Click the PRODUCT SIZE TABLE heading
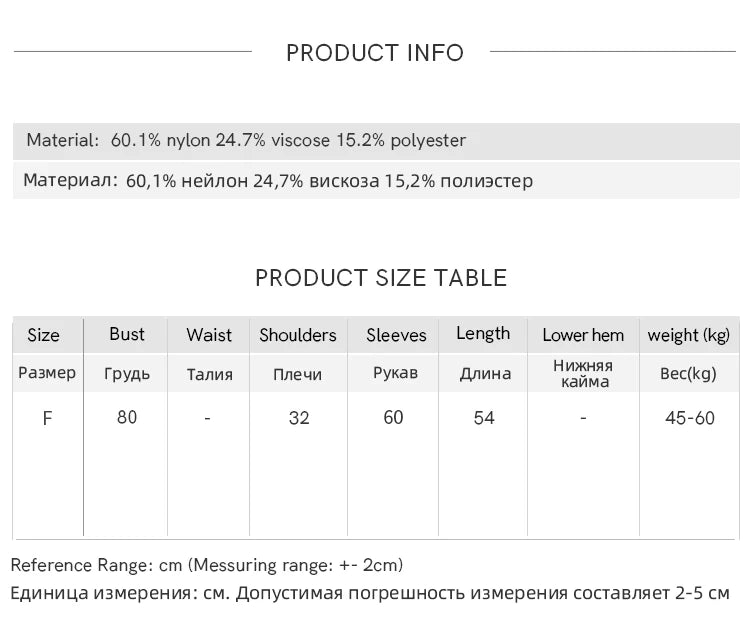 [381, 278]
